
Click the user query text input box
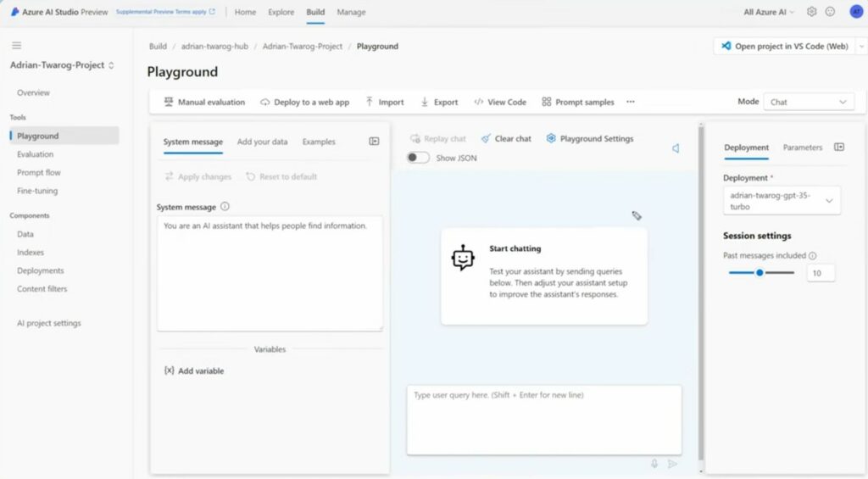pos(543,420)
